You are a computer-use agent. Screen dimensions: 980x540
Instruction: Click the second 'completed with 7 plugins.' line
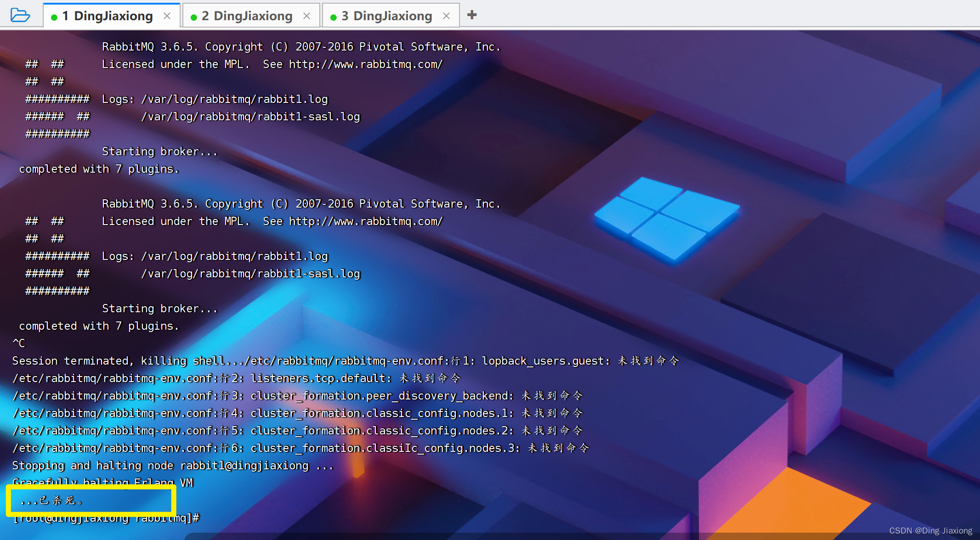click(x=99, y=326)
